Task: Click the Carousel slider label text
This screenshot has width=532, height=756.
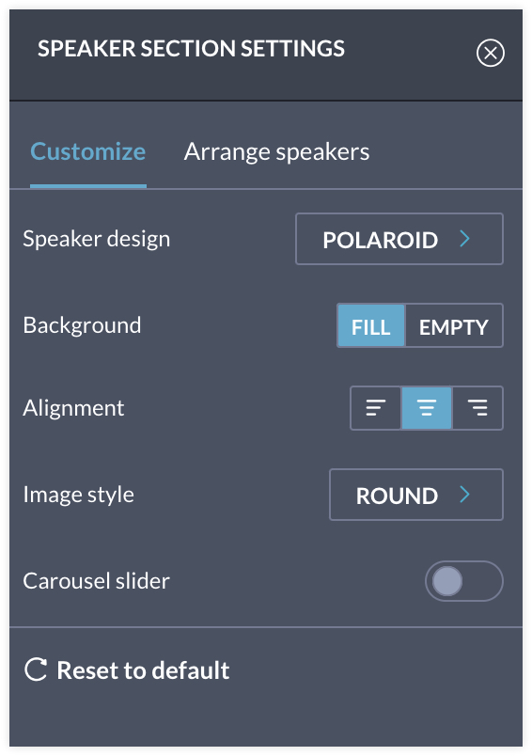Action: 97,581
